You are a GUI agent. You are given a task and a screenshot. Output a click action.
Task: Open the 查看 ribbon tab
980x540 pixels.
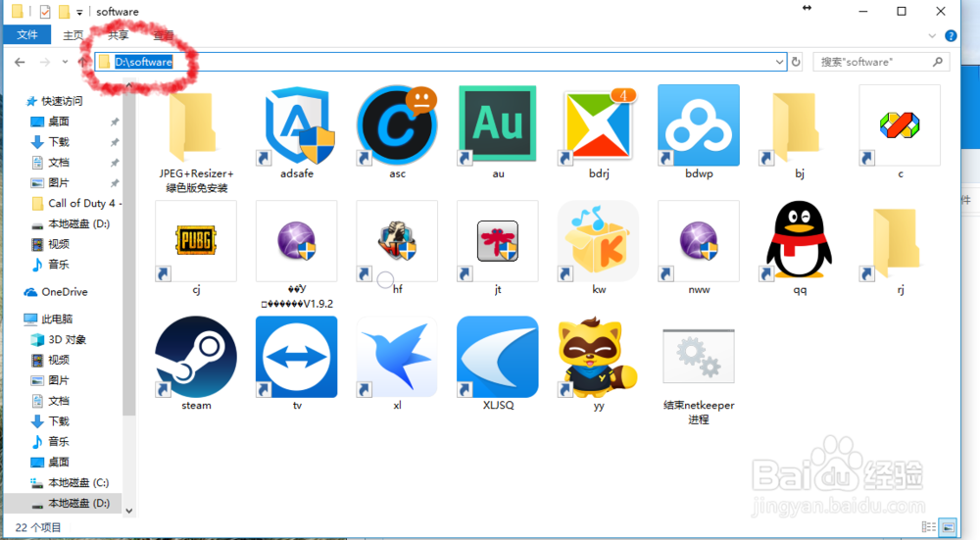point(164,35)
